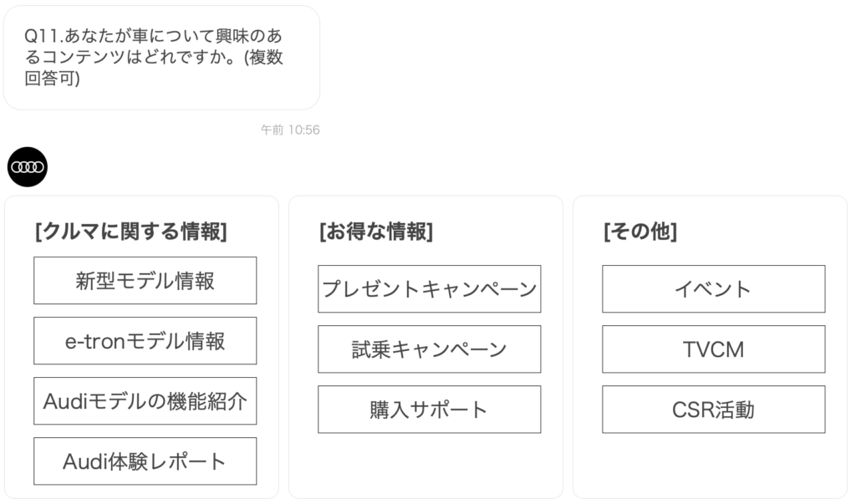This screenshot has height=504, width=856.
Task: Select the プレゼントキャンペーン option
Action: [x=430, y=289]
